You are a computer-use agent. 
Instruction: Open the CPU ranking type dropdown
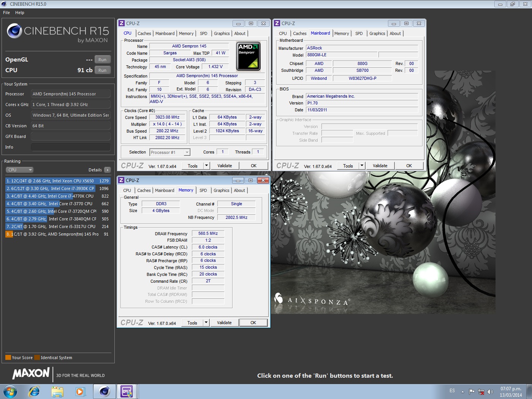[x=20, y=170]
